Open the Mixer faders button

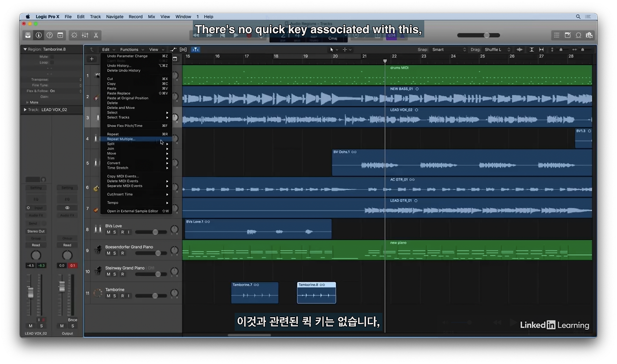click(x=85, y=35)
